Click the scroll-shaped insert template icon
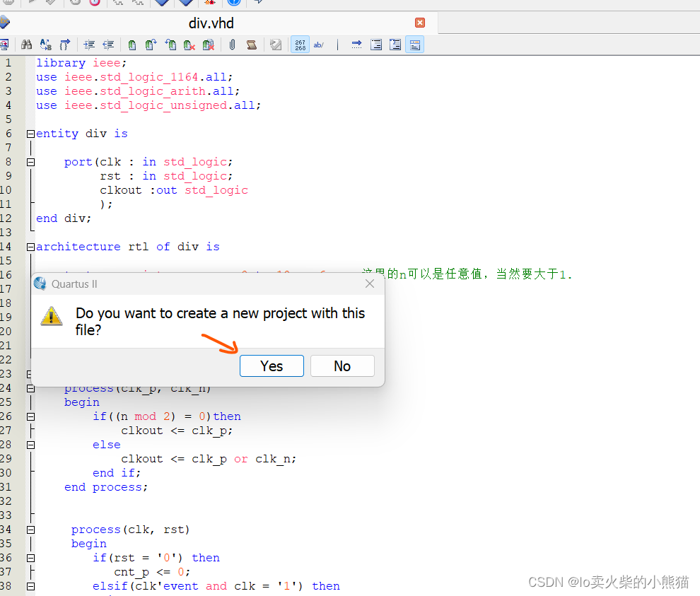This screenshot has height=596, width=700. coord(252,45)
